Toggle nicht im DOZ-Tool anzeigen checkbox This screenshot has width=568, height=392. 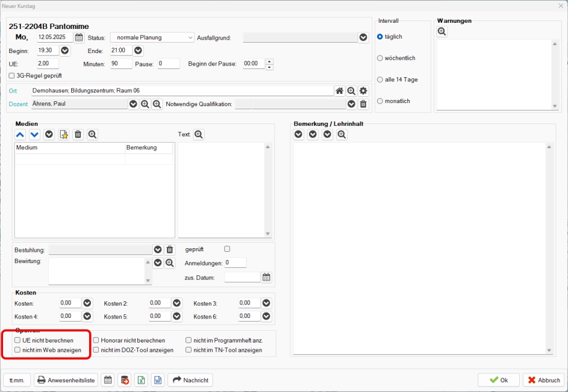(x=96, y=350)
